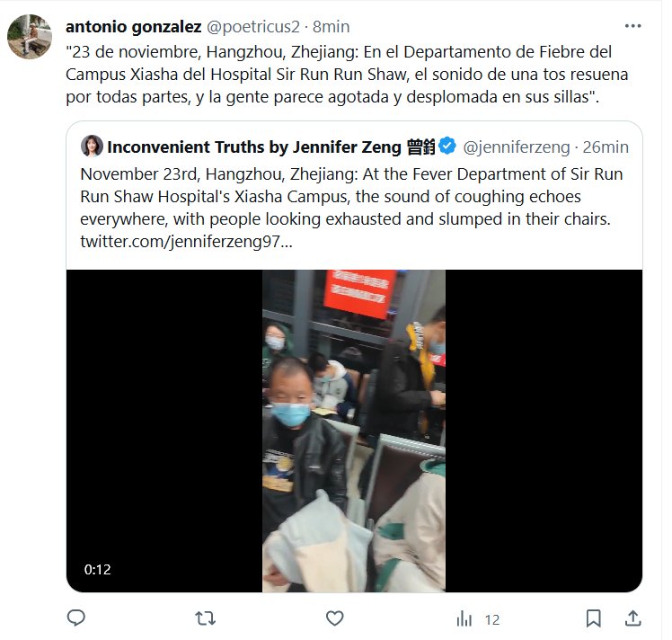The height and width of the screenshot is (640, 672).
Task: Follow the twitter.com/jenniferzeng97 link
Action: point(186,241)
